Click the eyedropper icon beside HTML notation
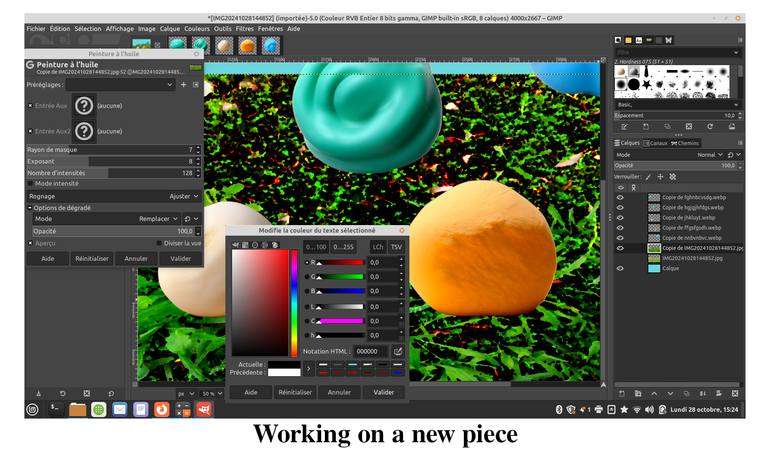Screen dimensions: 770x451 click(398, 351)
